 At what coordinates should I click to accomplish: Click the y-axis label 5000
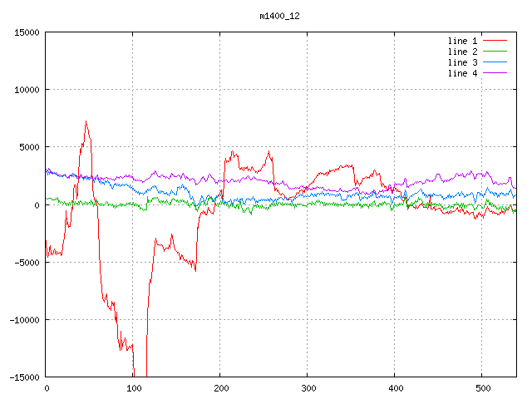(x=29, y=148)
